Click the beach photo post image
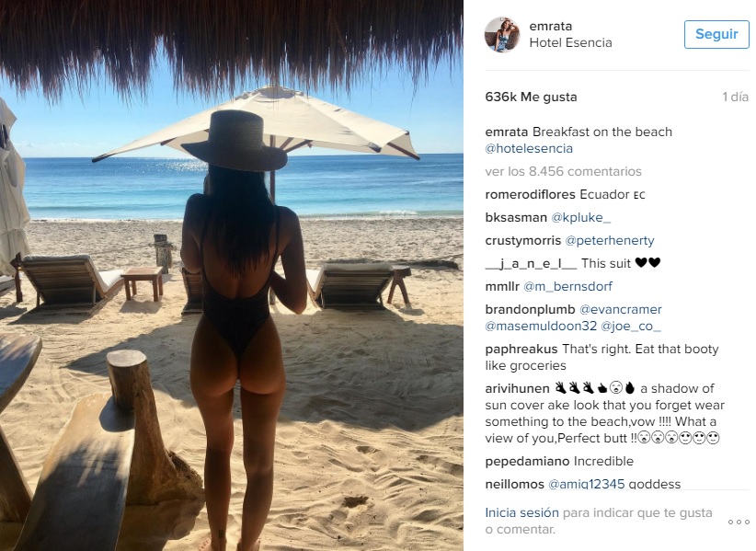Image resolution: width=756 pixels, height=551 pixels. click(232, 275)
